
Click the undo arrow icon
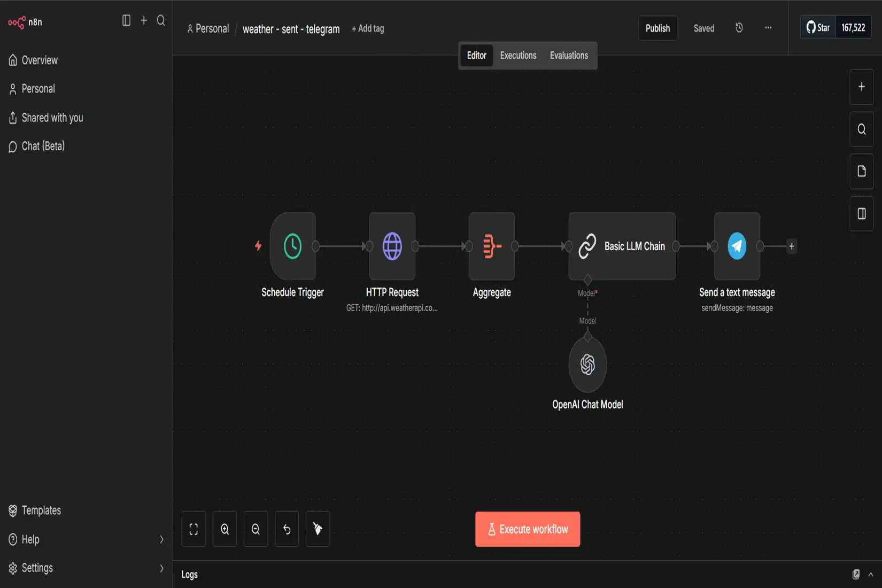pos(287,529)
